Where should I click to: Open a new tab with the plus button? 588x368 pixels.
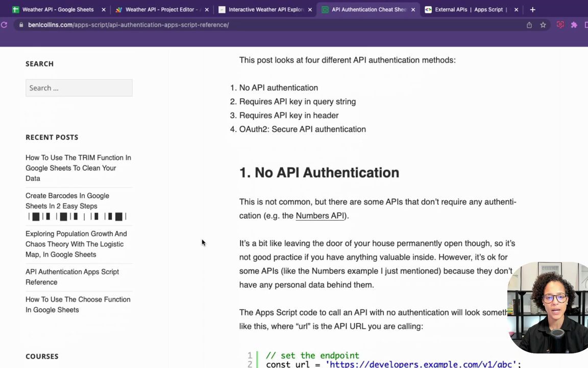(x=532, y=10)
